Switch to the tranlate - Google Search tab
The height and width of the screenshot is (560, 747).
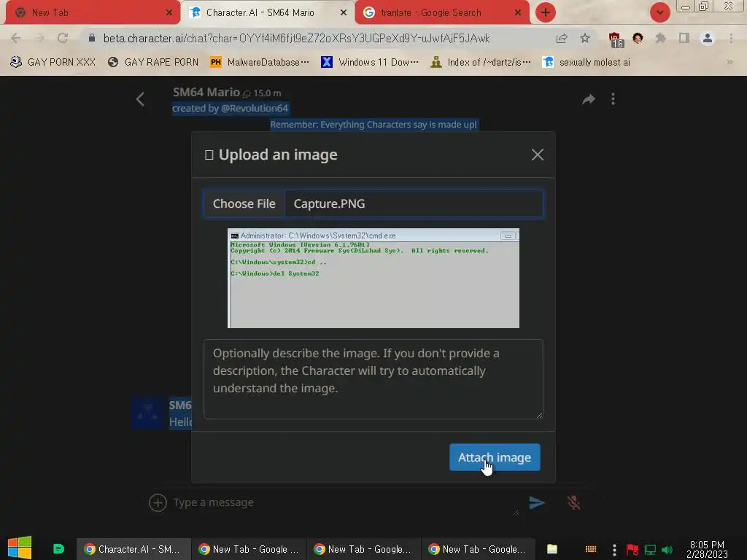[442, 13]
